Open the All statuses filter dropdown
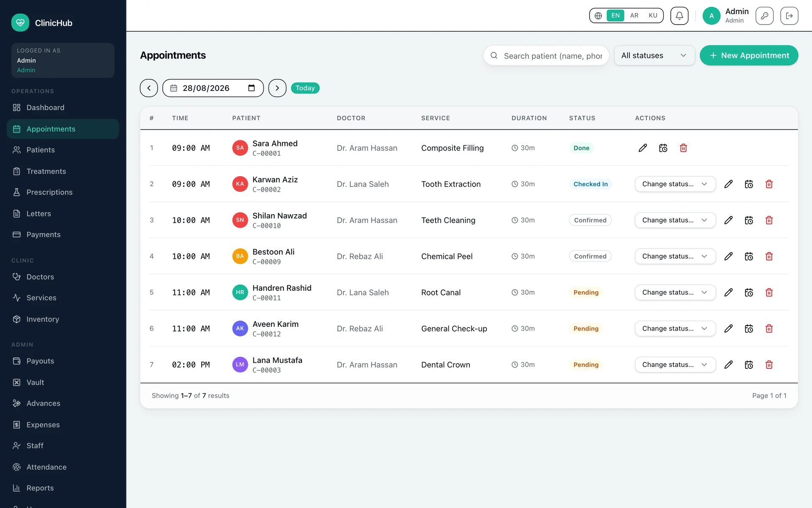 (654, 55)
